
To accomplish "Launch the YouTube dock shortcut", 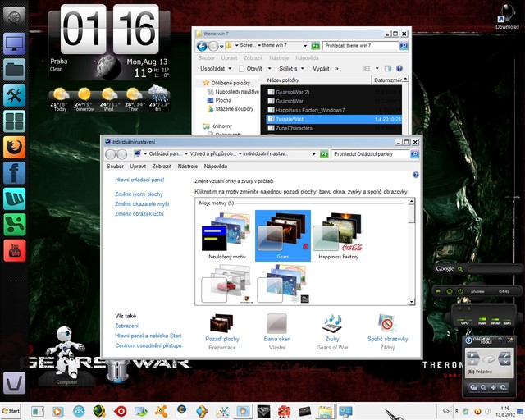I will pos(15,249).
